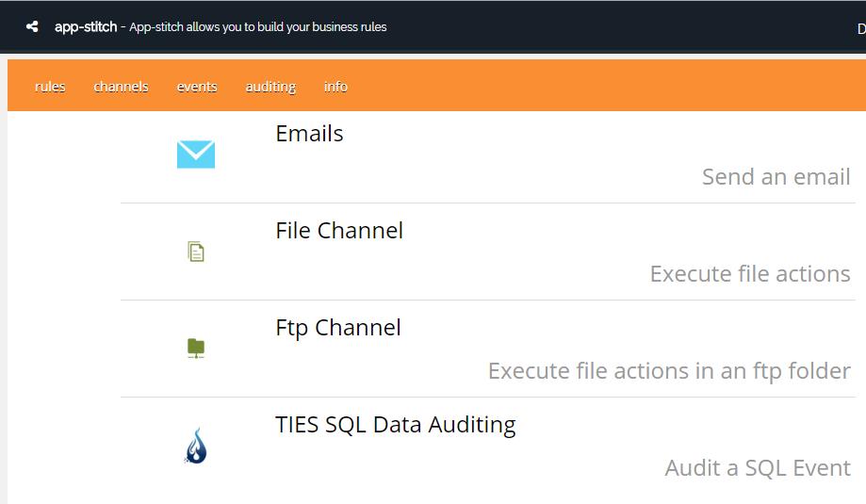Viewport: 866px width, 504px height.
Task: Click the blue envelope Emails icon
Action: point(196,154)
